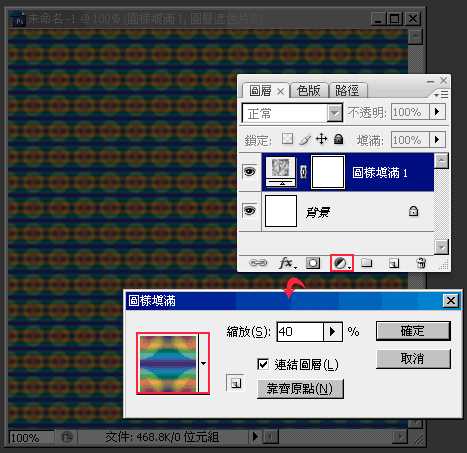Click document horizontal scrollbar left arrow
This screenshot has width=467, height=453.
271,436
